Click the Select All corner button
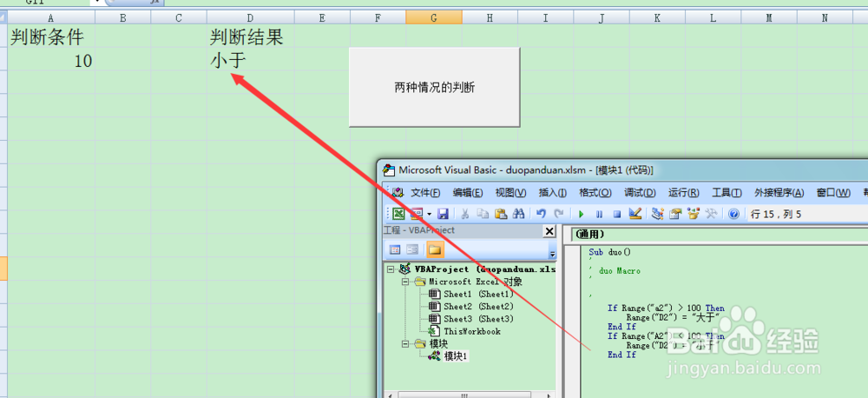868x398 pixels. pos(3,17)
